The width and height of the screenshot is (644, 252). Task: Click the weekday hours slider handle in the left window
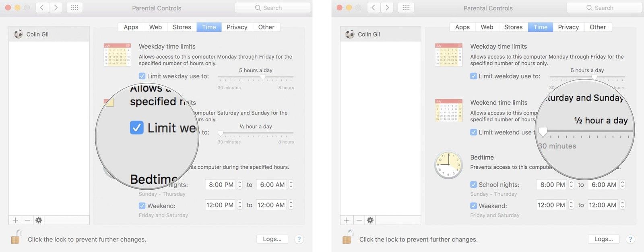click(x=263, y=77)
